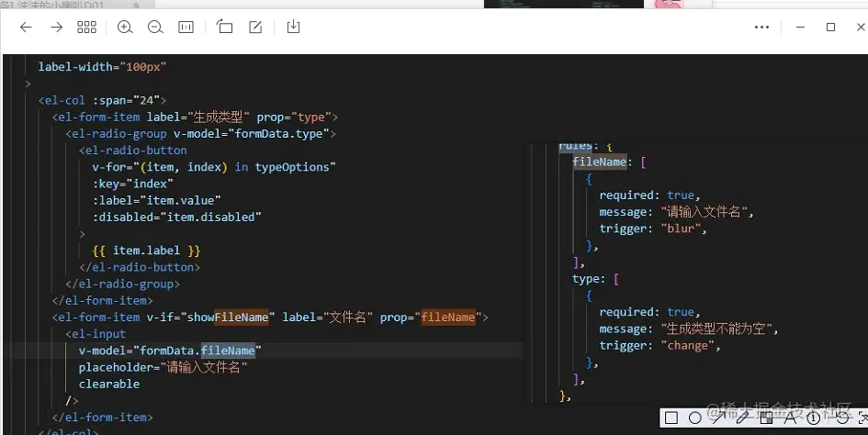Select the mosaic blur tool
Screen dimensions: 868x435
[x=766, y=418]
